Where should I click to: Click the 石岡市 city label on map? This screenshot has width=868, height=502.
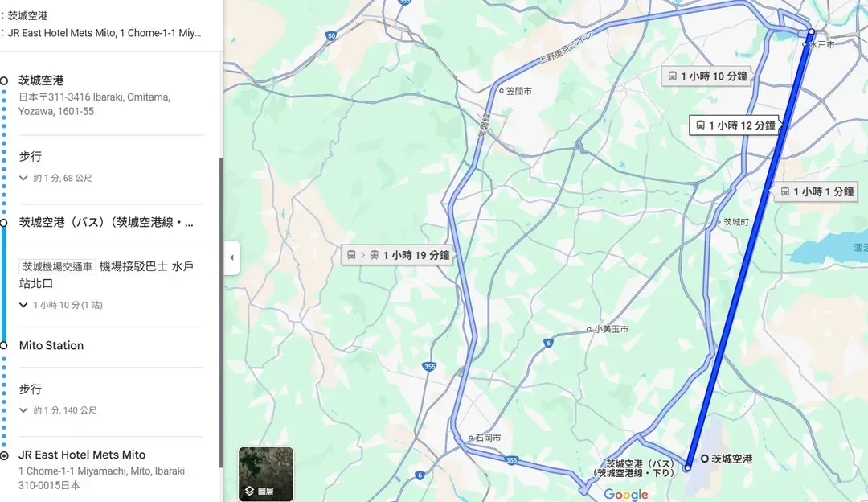click(x=489, y=438)
